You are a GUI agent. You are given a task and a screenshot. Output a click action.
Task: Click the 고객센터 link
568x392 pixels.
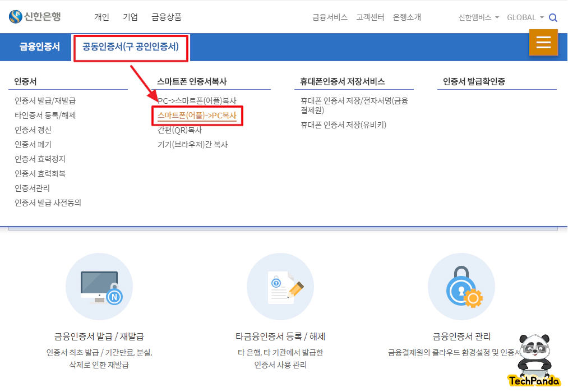(370, 17)
